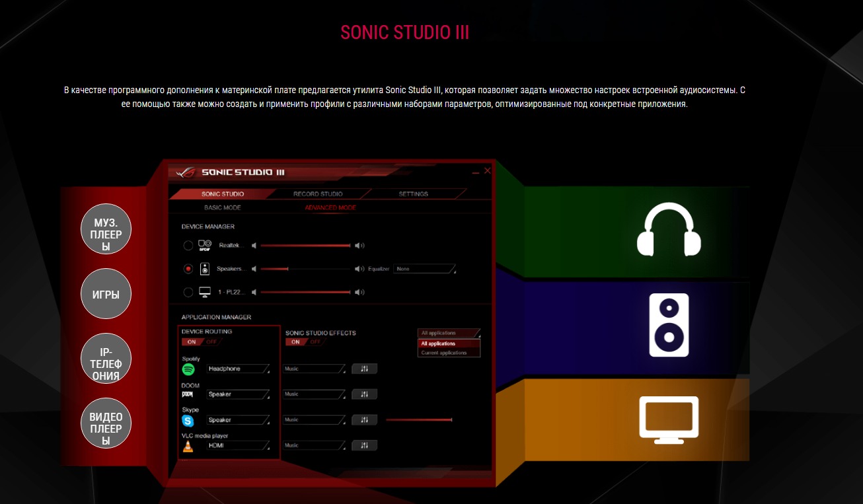Switch to the Sonic Studio tab
Screen dimensions: 863x504
(223, 194)
